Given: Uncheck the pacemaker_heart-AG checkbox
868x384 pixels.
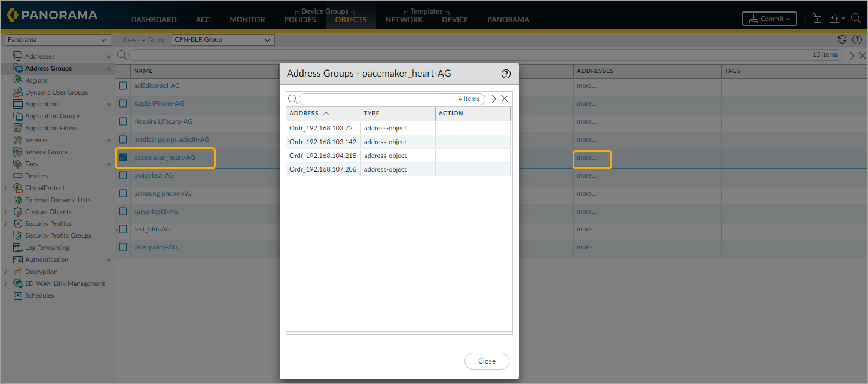Looking at the screenshot, I should click(123, 157).
